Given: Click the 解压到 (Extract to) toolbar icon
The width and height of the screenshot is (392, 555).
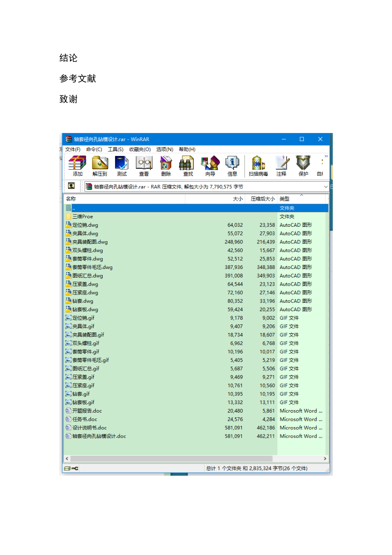Looking at the screenshot, I should click(100, 165).
